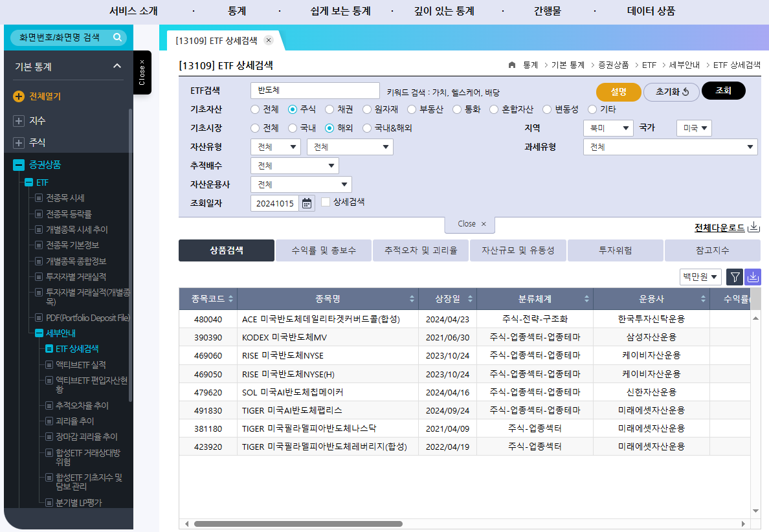769x532 pixels.
Task: Select 기초자산 전체 radio button
Action: click(255, 109)
